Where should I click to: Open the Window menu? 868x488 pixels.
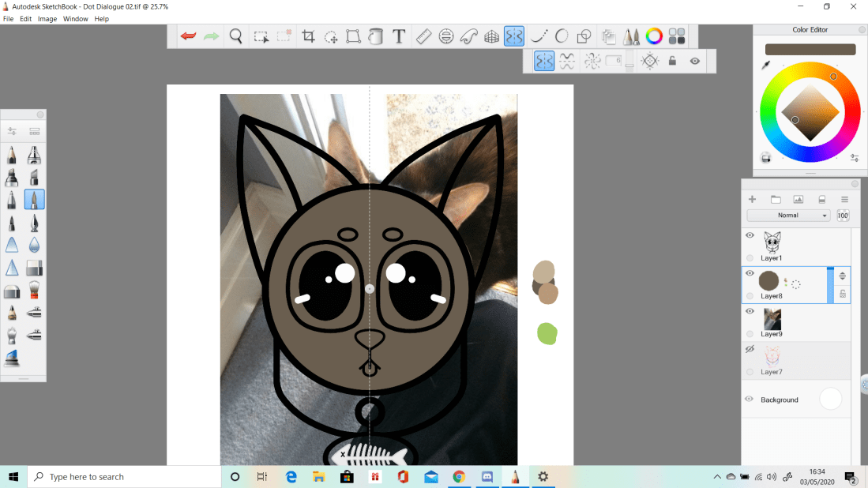point(76,19)
